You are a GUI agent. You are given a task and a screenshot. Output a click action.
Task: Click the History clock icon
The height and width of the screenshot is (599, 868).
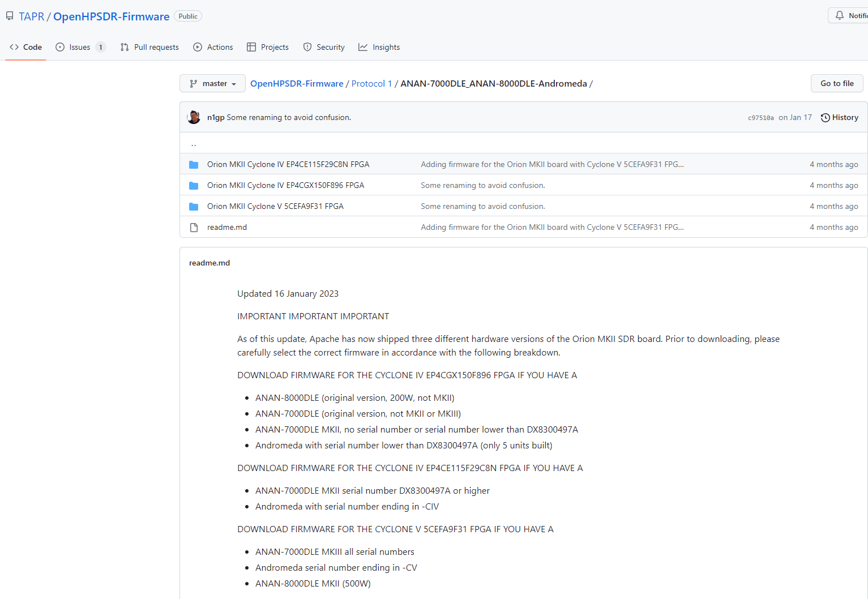[826, 118]
